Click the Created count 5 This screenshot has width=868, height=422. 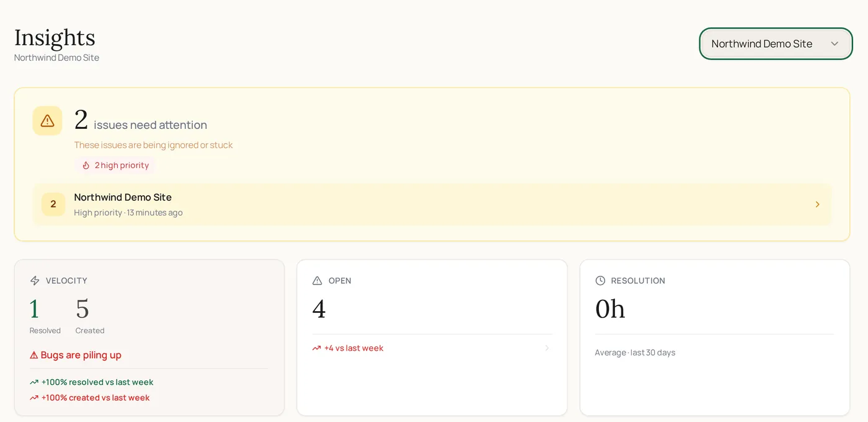pyautogui.click(x=82, y=309)
